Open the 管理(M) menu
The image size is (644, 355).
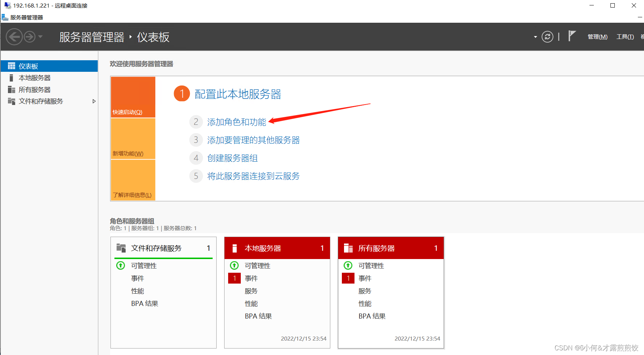pos(597,37)
